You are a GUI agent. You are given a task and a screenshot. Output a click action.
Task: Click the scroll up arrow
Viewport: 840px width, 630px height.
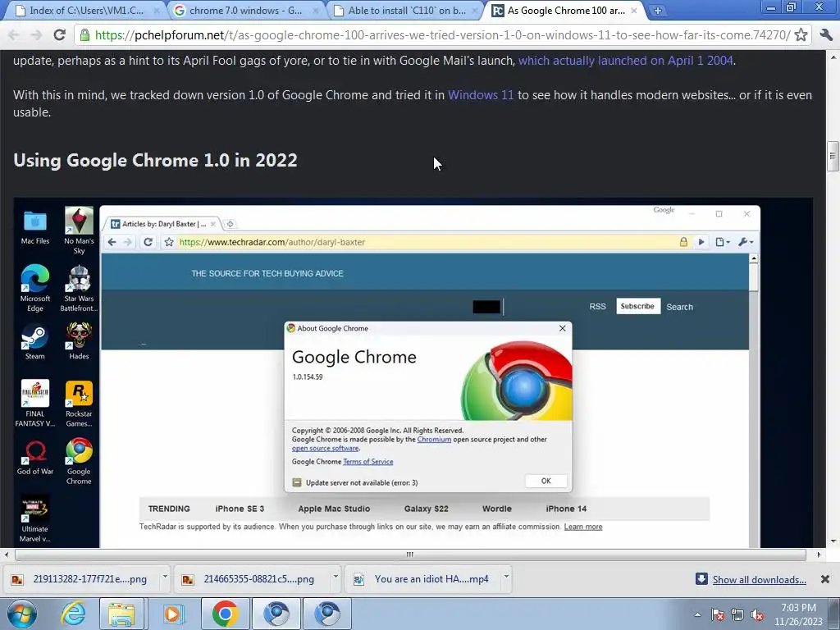[x=833, y=57]
